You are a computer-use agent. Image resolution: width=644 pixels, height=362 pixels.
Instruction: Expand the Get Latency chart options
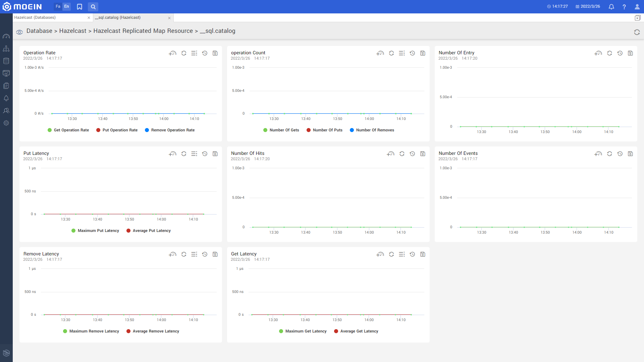click(401, 254)
